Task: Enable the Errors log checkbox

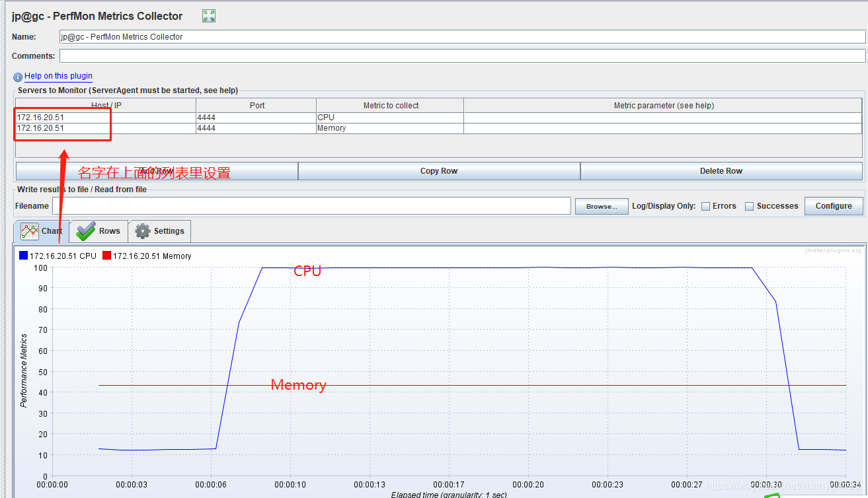Action: point(707,206)
